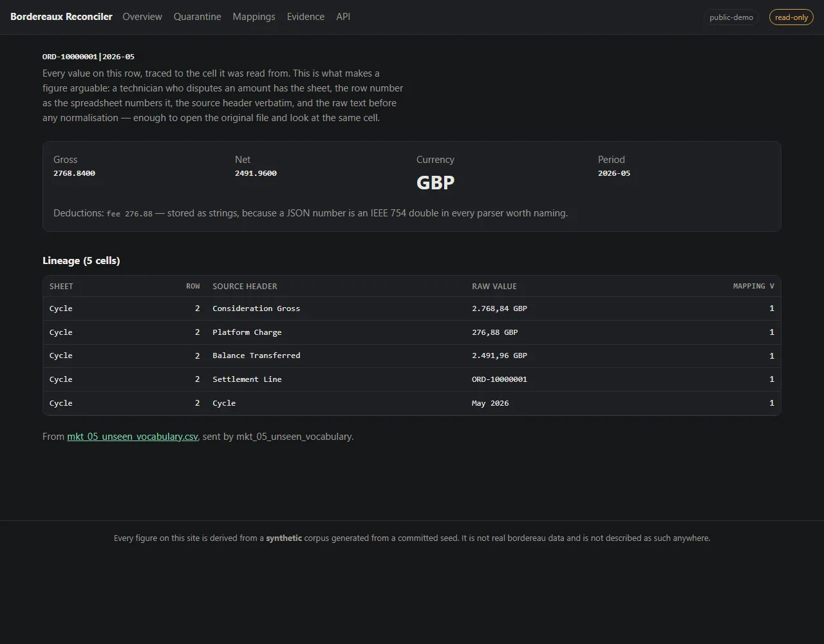Open the Mappings section
This screenshot has height=644, width=824.
pyautogui.click(x=254, y=17)
